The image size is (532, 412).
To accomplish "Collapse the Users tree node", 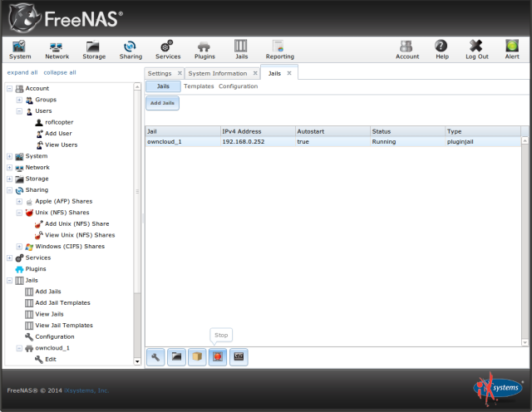I will point(19,110).
